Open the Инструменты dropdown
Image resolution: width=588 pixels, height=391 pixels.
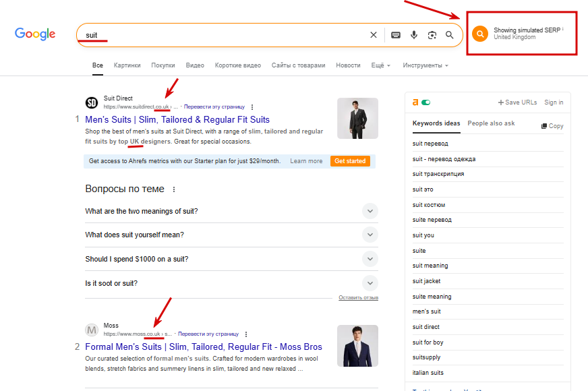click(x=425, y=65)
